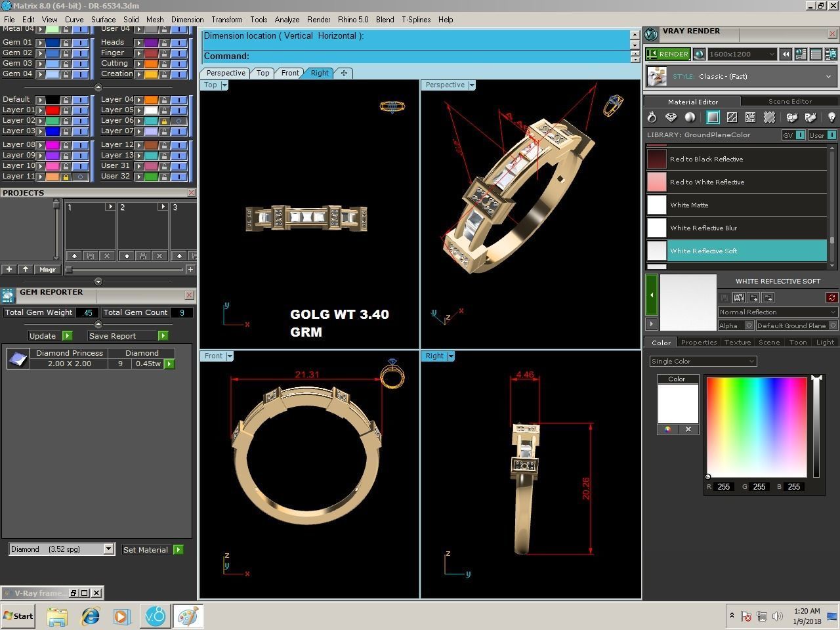Toggle the Alpha option

[749, 325]
